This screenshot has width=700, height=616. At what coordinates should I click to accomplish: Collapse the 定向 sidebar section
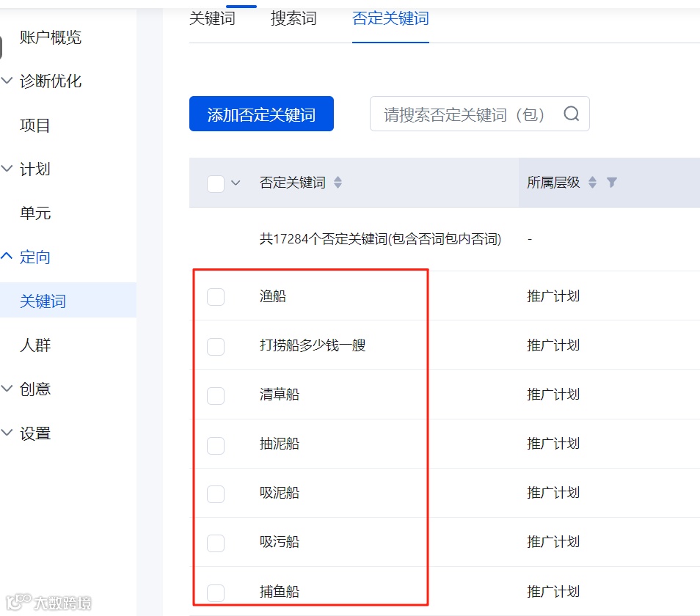point(7,256)
